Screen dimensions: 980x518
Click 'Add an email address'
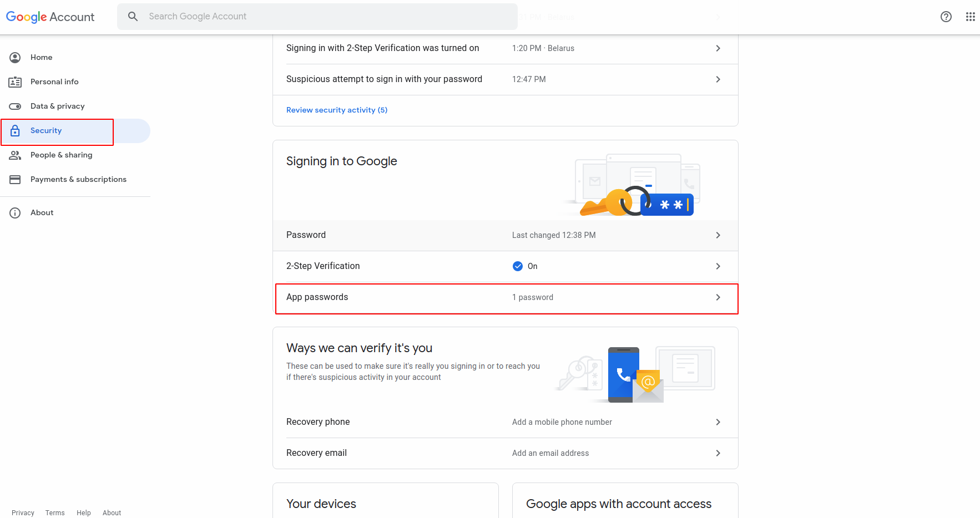(x=550, y=453)
